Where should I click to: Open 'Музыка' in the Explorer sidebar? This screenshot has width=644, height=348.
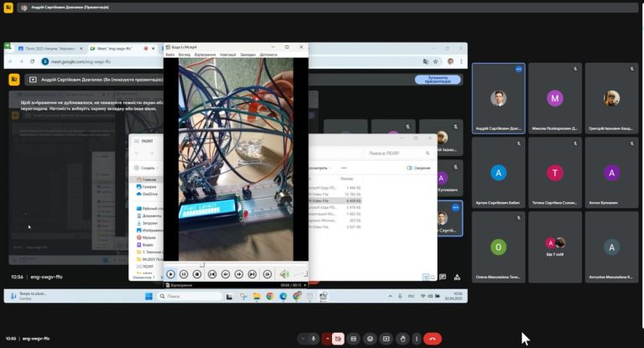[146, 237]
